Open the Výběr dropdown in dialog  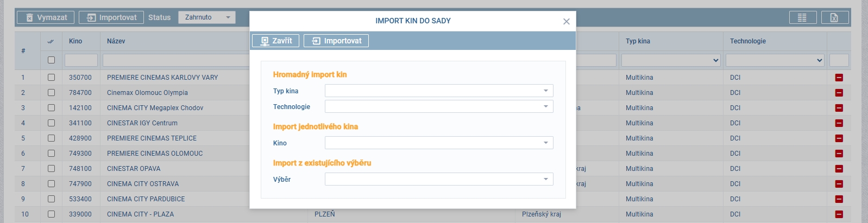pos(438,179)
